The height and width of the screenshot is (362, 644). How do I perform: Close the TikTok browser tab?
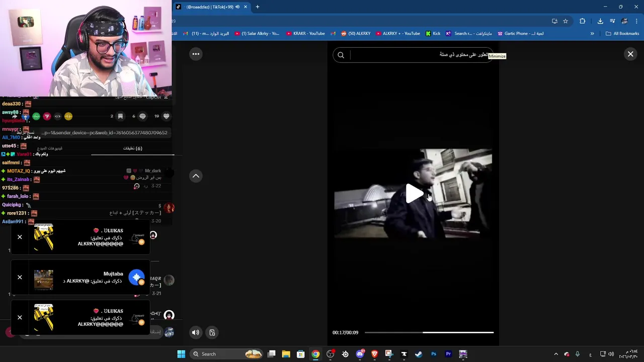[x=246, y=7]
